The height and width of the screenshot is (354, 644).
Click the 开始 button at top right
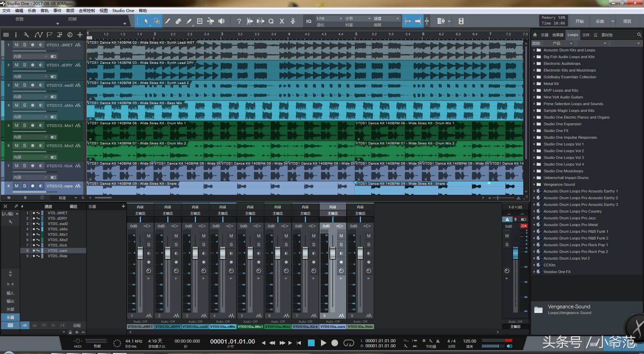click(580, 21)
